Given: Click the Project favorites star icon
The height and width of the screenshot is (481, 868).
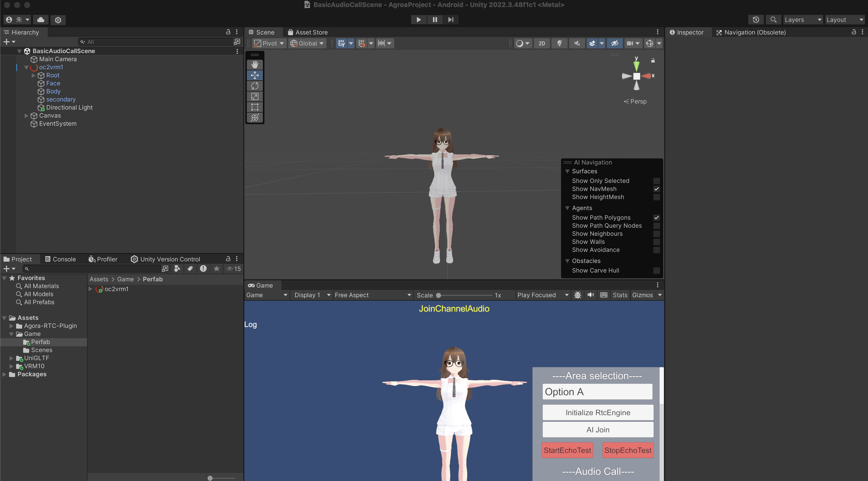Looking at the screenshot, I should (216, 268).
